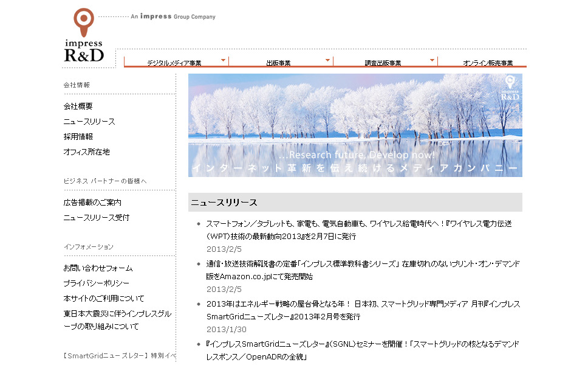Click the 【SmartGridニューズレター】特別イベ heading

click(x=119, y=356)
